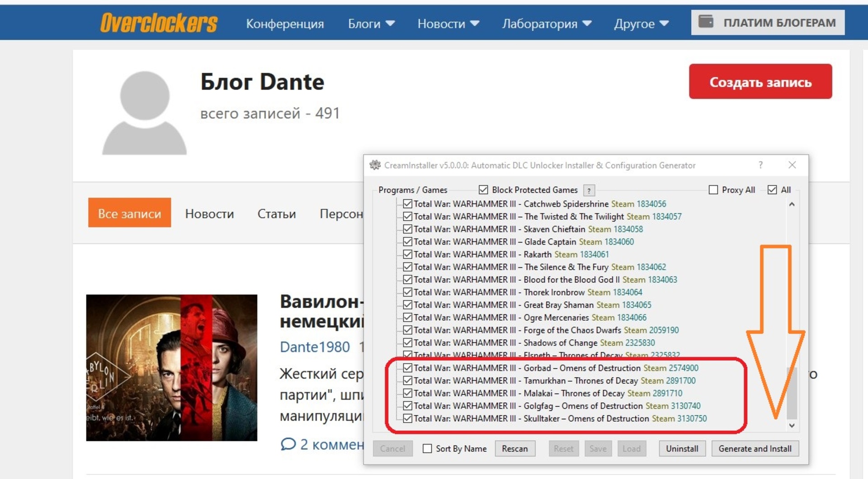868x479 pixels.
Task: Switch to the Персон… tab
Action: tap(341, 213)
